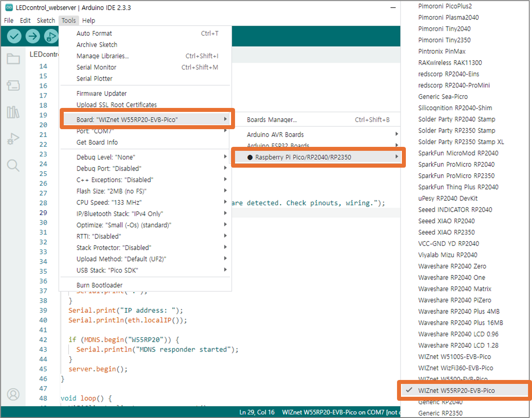Open the Edit menu

tap(25, 20)
